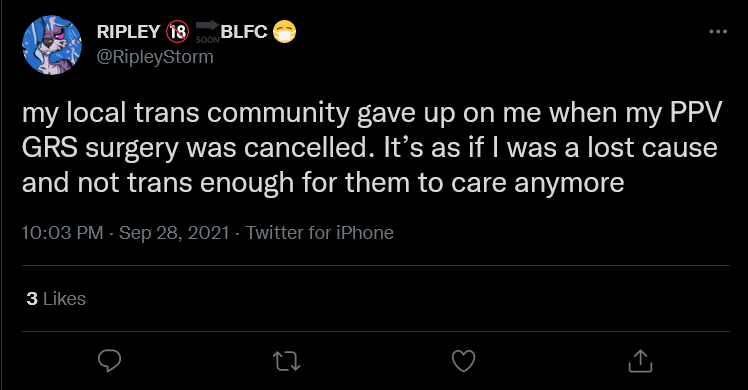The height and width of the screenshot is (390, 748).
Task: Open the share tweet icon
Action: click(x=640, y=361)
